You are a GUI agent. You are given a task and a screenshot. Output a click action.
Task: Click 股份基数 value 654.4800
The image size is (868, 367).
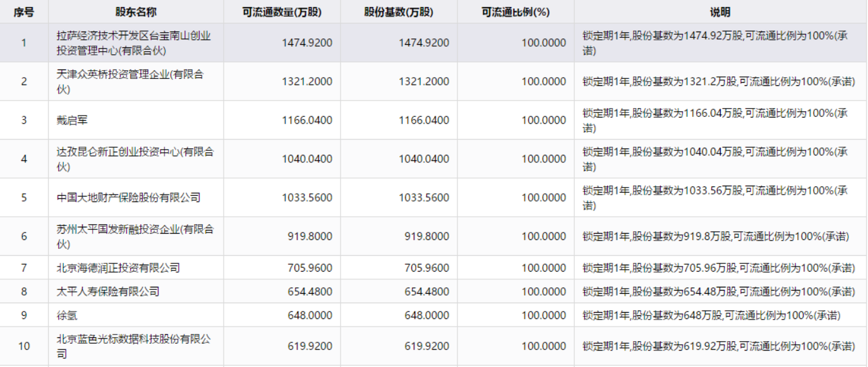pyautogui.click(x=427, y=291)
